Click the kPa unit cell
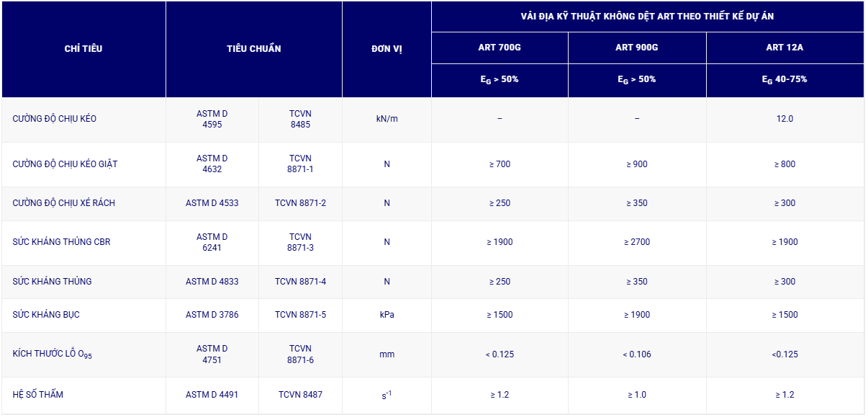Screen dimensions: 868x420 coord(386,315)
